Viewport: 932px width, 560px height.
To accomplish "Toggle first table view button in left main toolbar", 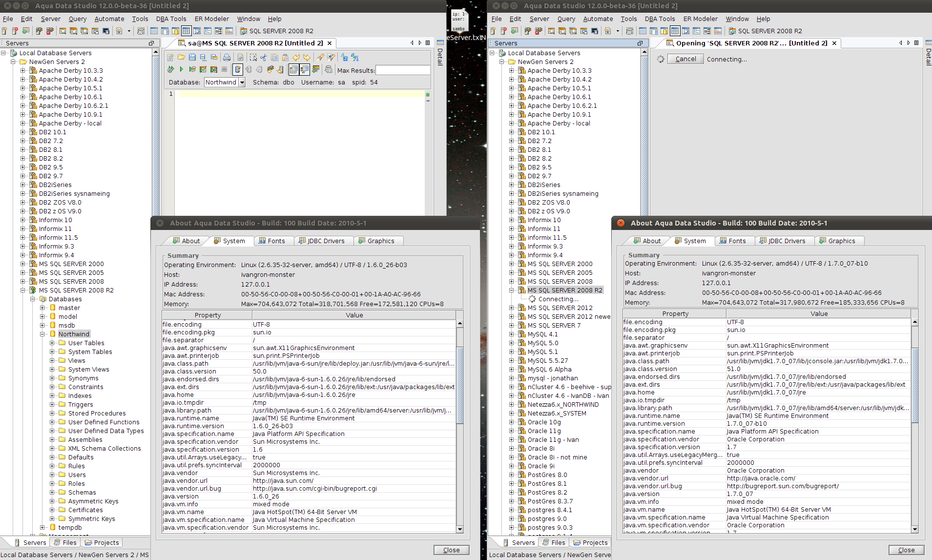I will [154, 31].
